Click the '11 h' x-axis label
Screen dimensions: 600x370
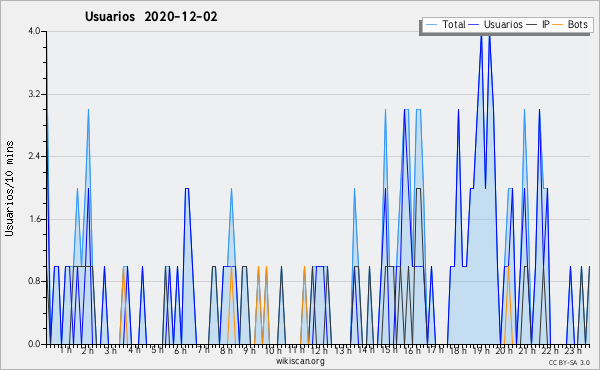[296, 350]
